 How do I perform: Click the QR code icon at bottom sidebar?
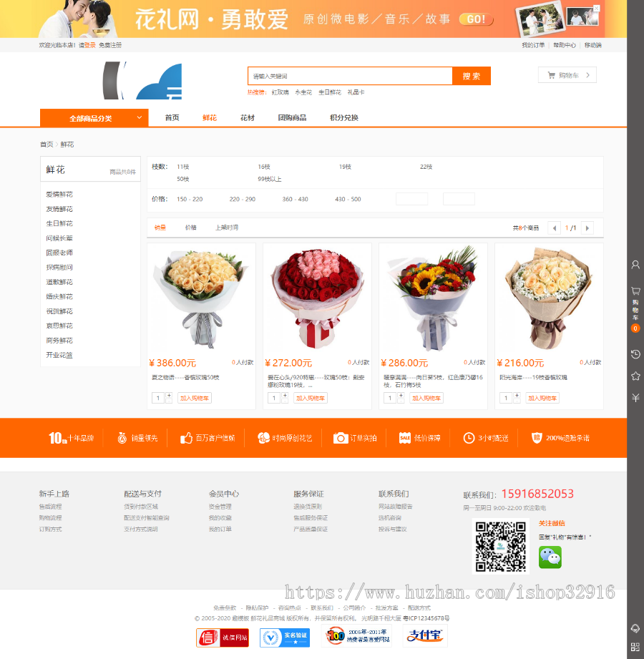point(635,646)
